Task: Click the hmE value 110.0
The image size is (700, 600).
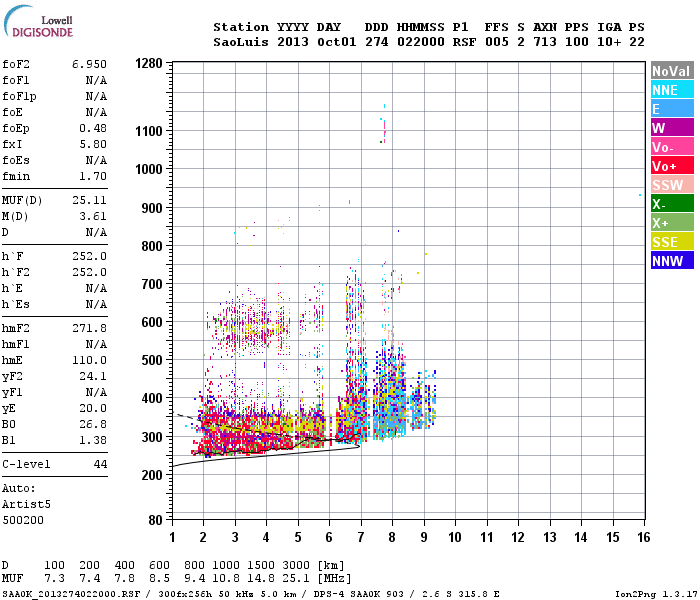Action: (x=89, y=360)
